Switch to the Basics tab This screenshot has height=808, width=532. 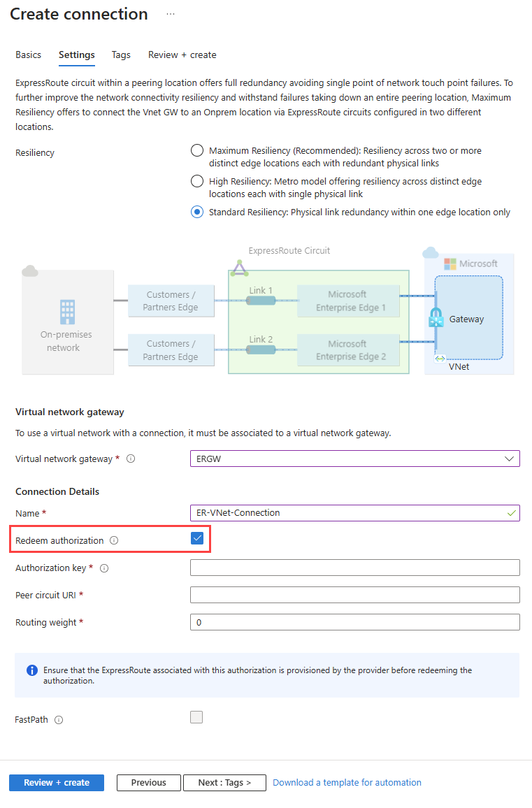28,55
